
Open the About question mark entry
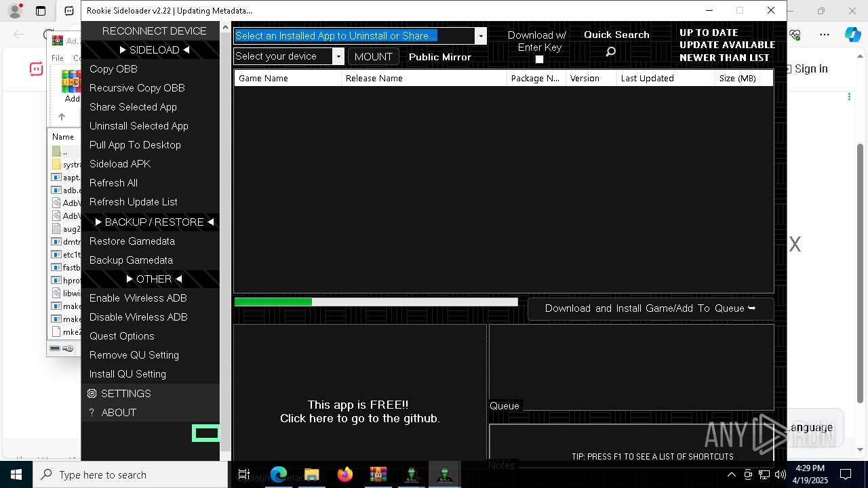pos(151,412)
